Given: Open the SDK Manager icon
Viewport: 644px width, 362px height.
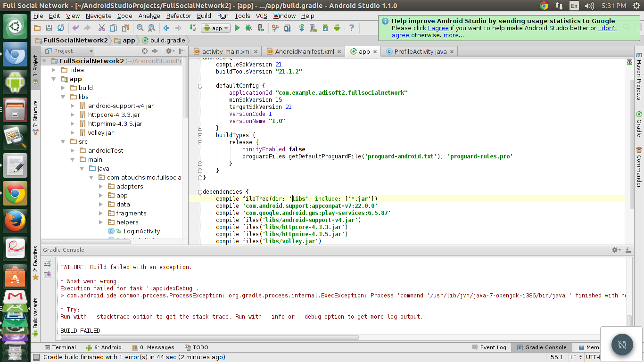Looking at the screenshot, I should 325,28.
